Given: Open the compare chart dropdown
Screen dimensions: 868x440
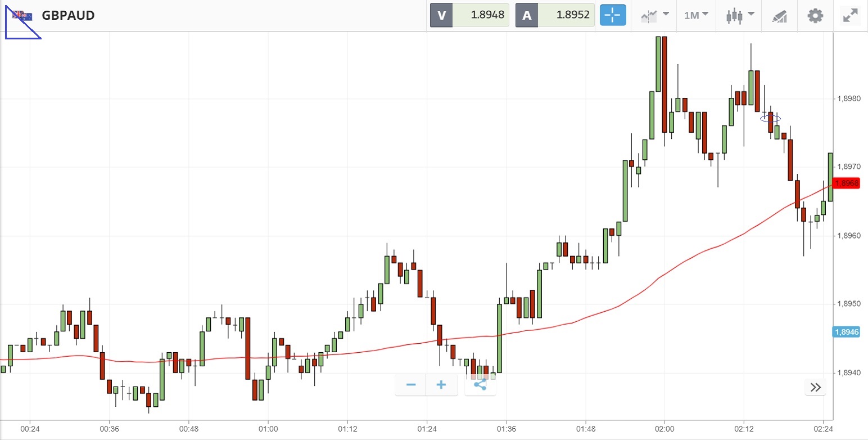Looking at the screenshot, I should [654, 15].
